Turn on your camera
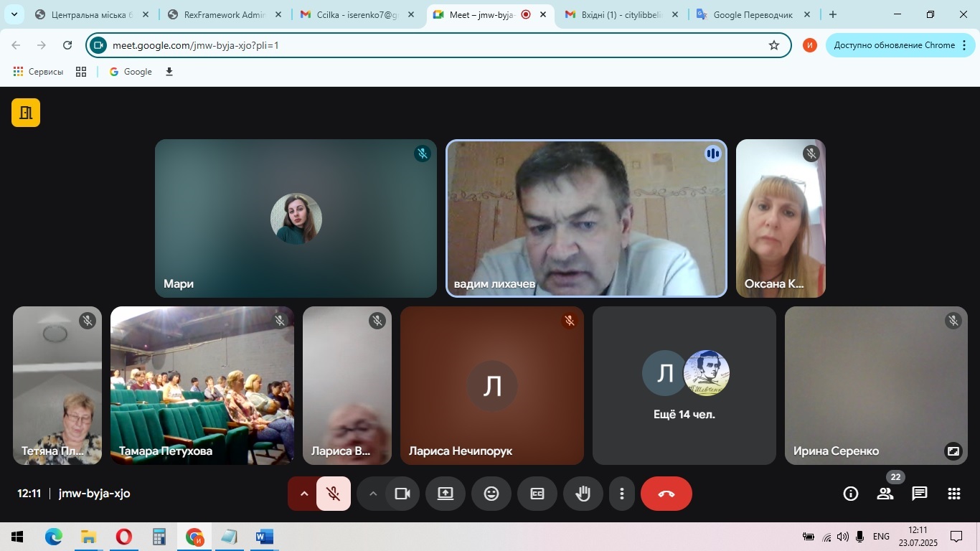Image resolution: width=980 pixels, height=551 pixels. point(402,494)
